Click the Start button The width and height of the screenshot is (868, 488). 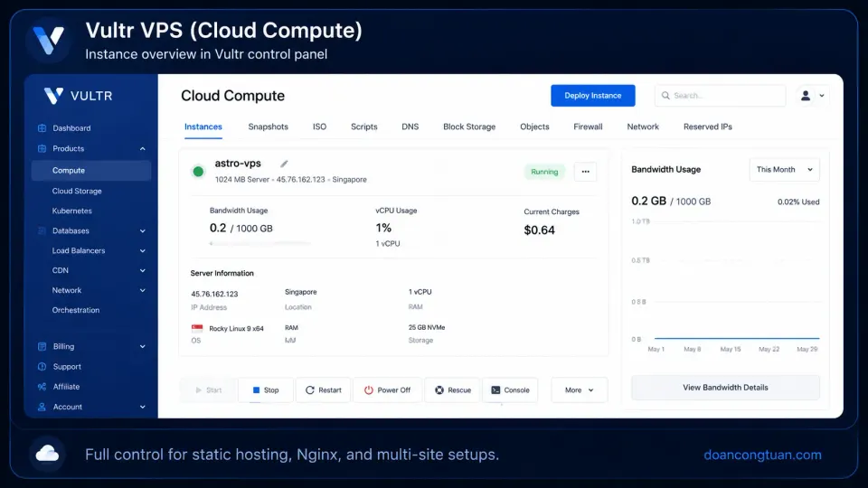point(209,390)
